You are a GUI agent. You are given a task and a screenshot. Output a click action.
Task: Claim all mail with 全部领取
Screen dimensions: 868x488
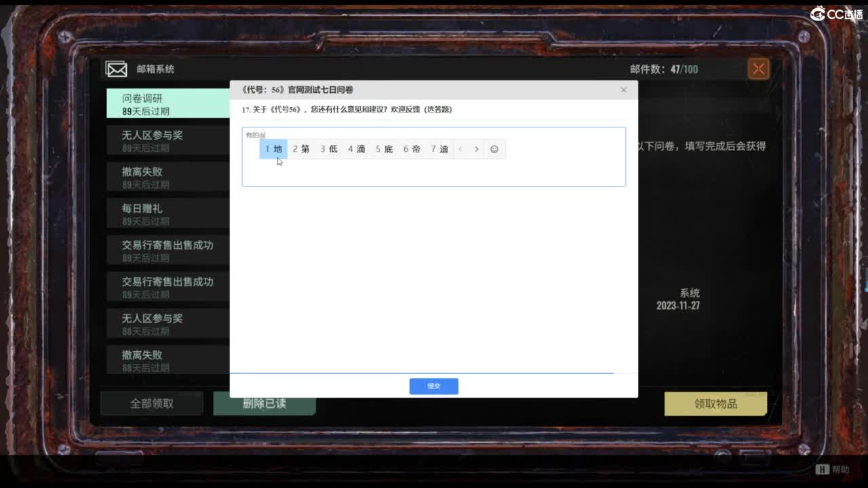[x=152, y=403]
